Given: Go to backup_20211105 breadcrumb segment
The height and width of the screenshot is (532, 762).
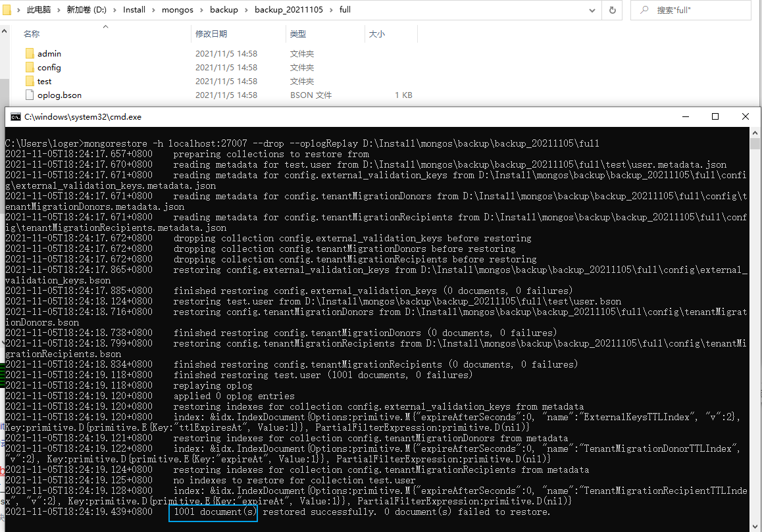Looking at the screenshot, I should [x=289, y=10].
